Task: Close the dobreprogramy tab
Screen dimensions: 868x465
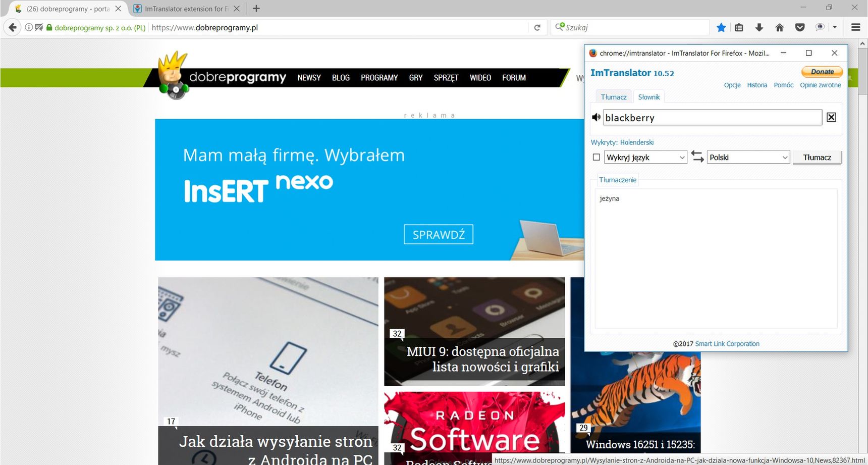Action: 118,9
